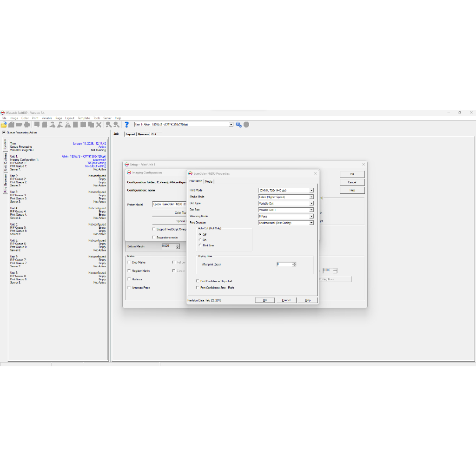Toggle the Queue Processing Active checkbox
Image resolution: width=476 pixels, height=476 pixels.
point(4,132)
